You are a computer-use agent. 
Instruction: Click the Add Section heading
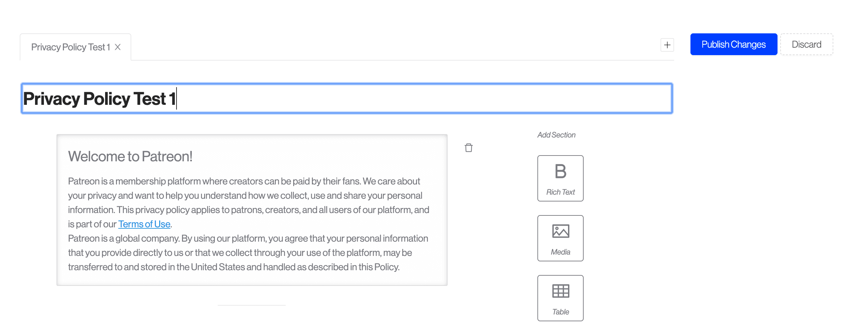(x=556, y=135)
